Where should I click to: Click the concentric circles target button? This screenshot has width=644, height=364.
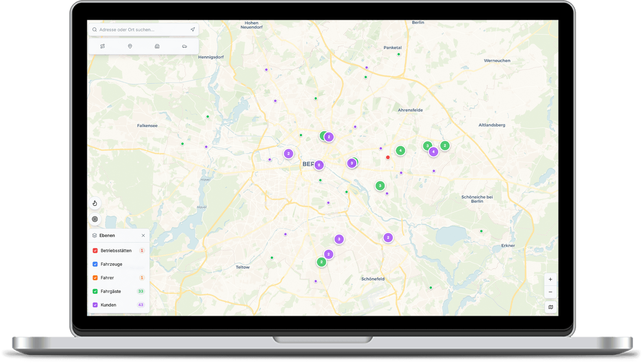(95, 219)
